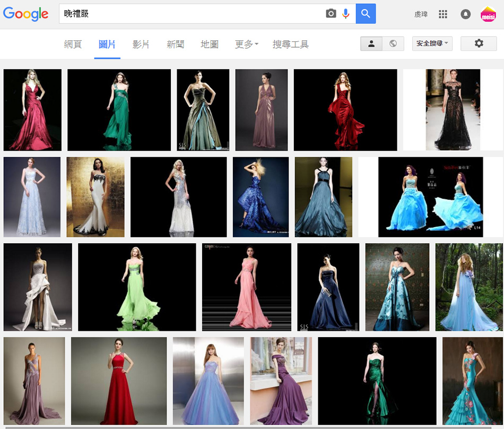
Task: Open the pale blue lace gown image
Action: 32,197
